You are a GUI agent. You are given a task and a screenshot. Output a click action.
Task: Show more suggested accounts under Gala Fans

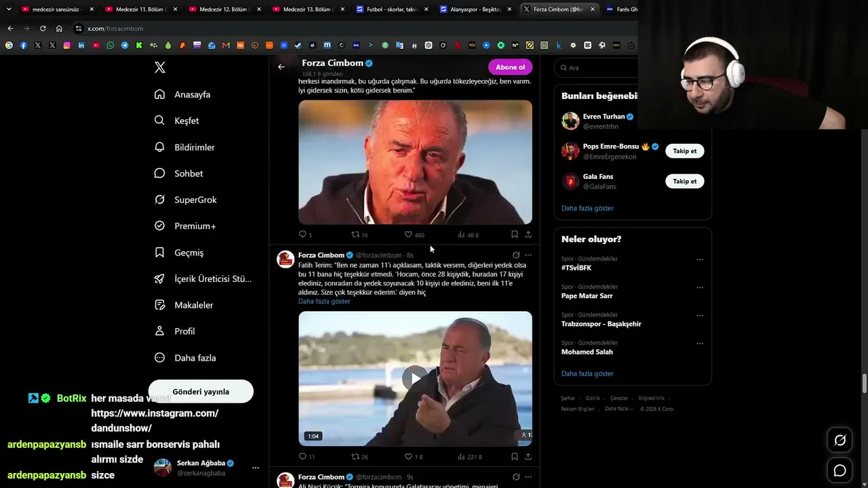[587, 208]
